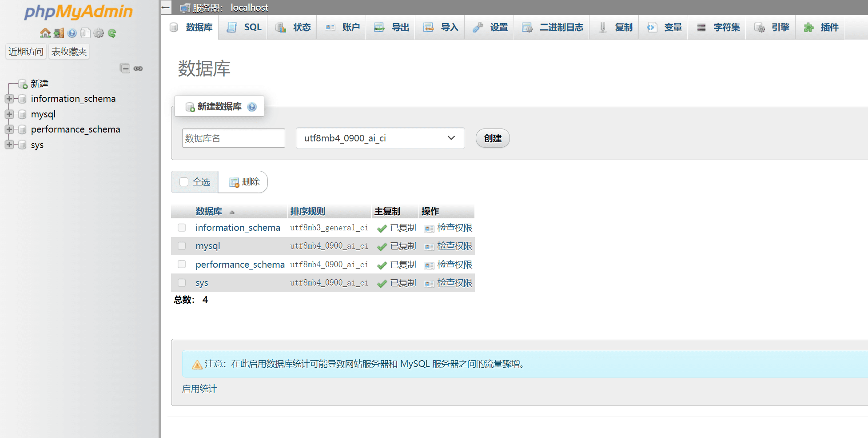This screenshot has height=438, width=868.
Task: Collapse all in navigation tree icon
Action: [x=125, y=68]
